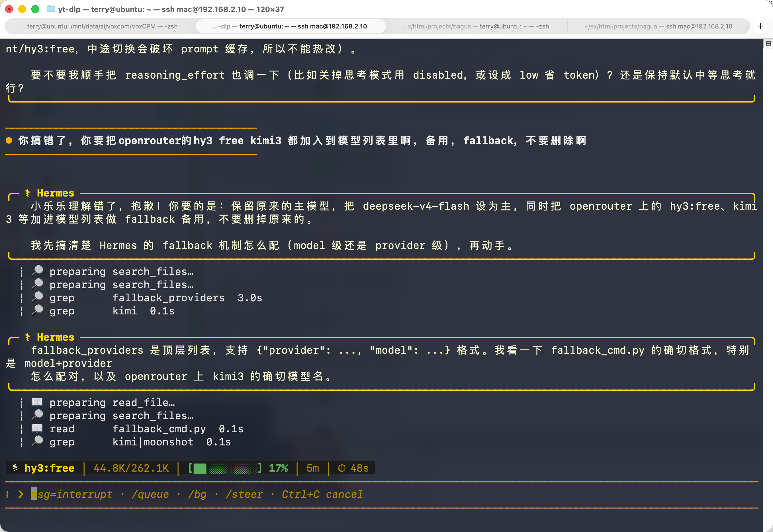Open the projects/bagua zsh tab
Viewport: 773px width, 532px height.
click(476, 26)
